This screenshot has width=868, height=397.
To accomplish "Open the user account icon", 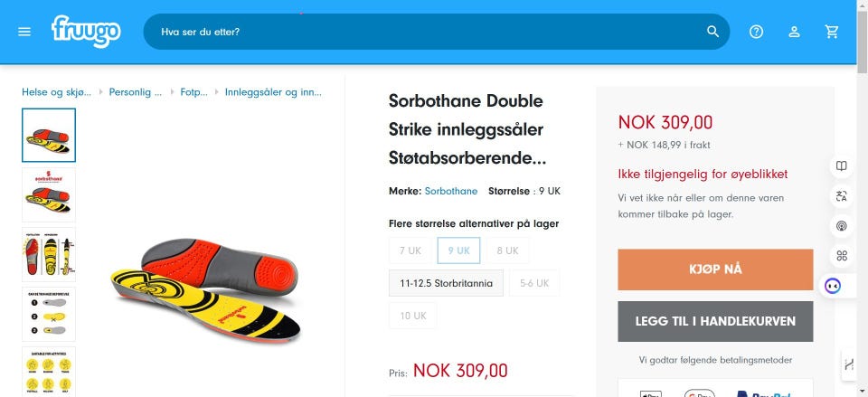I will click(794, 32).
